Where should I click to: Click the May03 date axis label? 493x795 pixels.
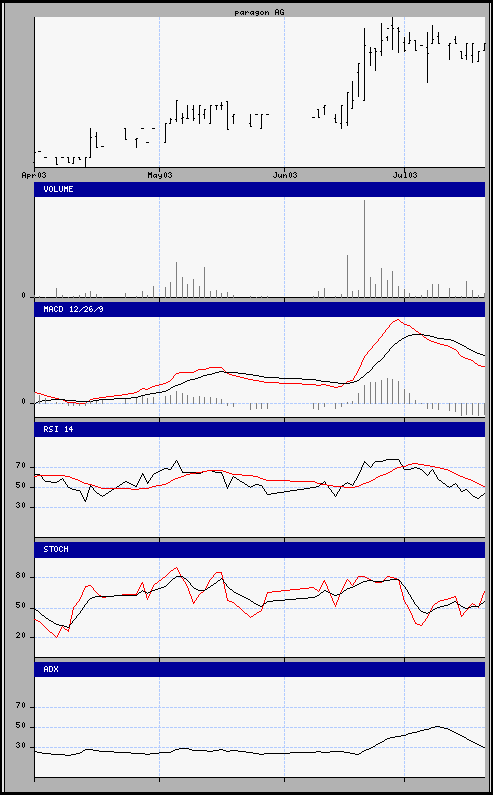click(159, 175)
